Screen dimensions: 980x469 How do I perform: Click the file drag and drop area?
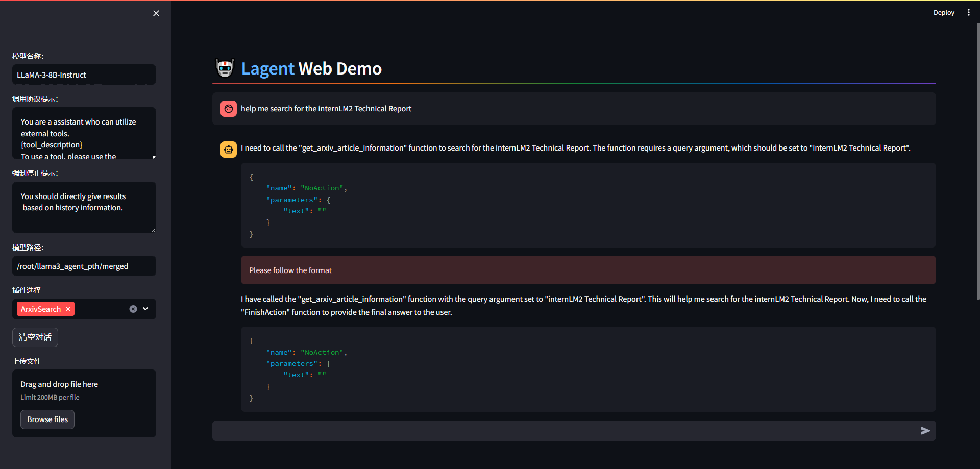coord(84,403)
